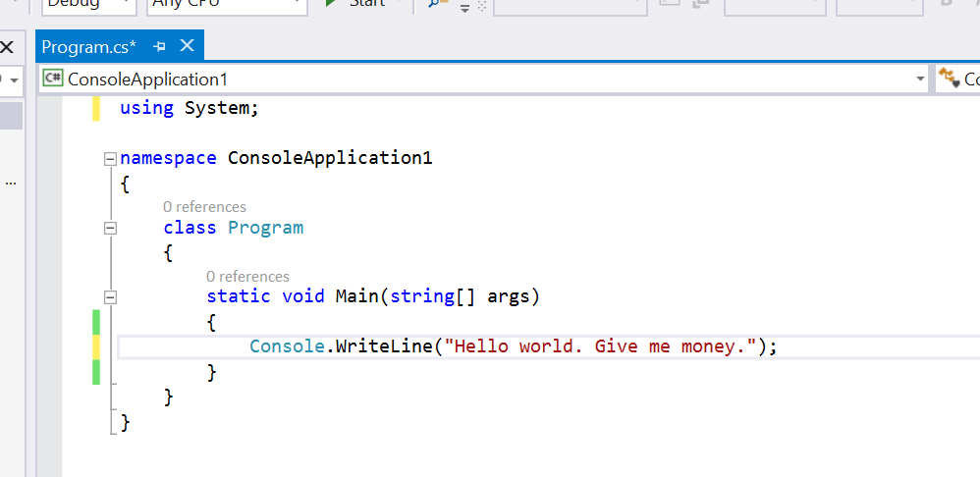
Task: Click the 'string' type in Main parameters
Action: click(422, 296)
